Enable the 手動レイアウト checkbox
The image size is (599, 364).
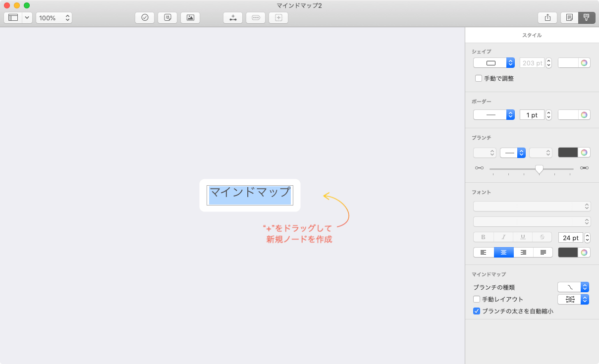[477, 299]
